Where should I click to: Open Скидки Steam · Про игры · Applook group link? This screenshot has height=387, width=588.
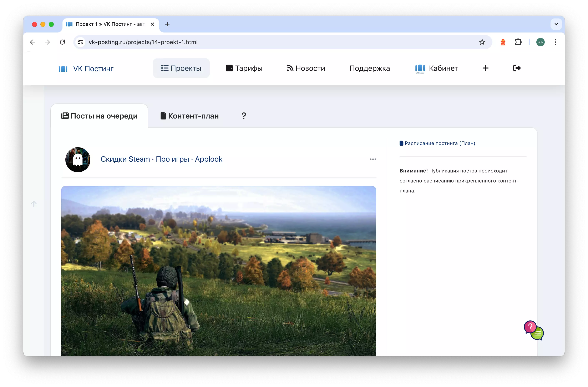[x=161, y=159]
